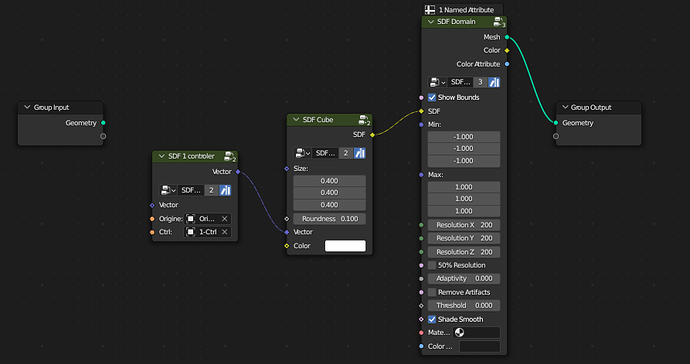Click object icon in Ctrl field
Screen dimensions: 690x364
[x=191, y=232]
